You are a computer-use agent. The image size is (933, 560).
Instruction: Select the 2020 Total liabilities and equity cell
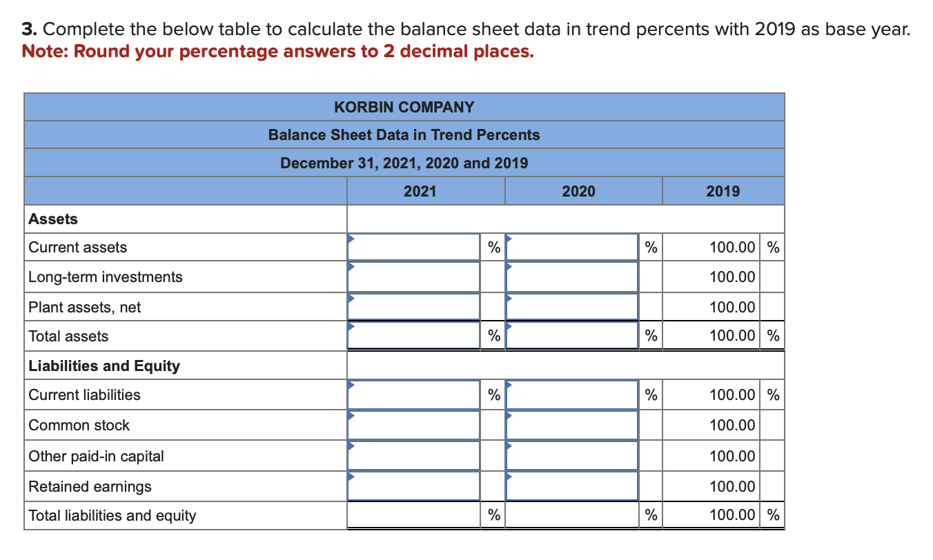pyautogui.click(x=572, y=516)
